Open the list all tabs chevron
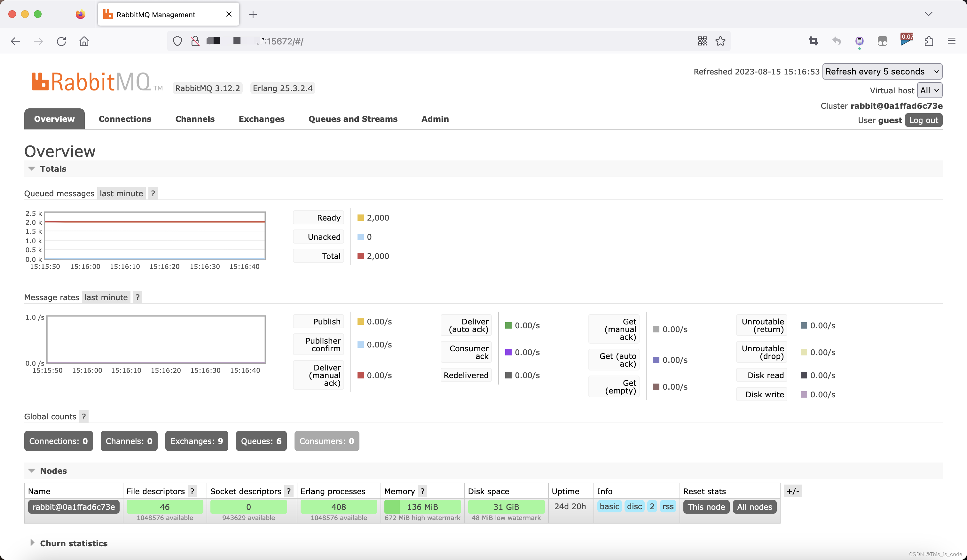This screenshot has height=560, width=967. (x=929, y=14)
